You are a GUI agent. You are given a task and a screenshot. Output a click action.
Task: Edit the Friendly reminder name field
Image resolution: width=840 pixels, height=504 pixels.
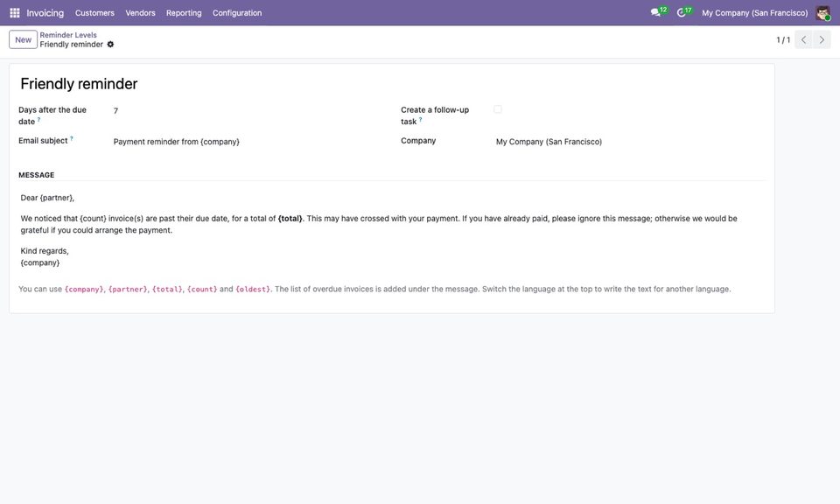pyautogui.click(x=392, y=83)
